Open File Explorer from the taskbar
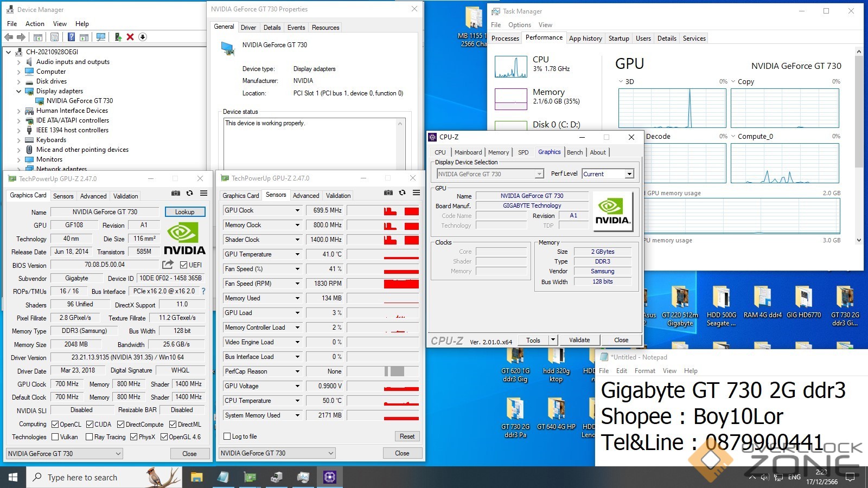868x488 pixels. click(x=196, y=477)
